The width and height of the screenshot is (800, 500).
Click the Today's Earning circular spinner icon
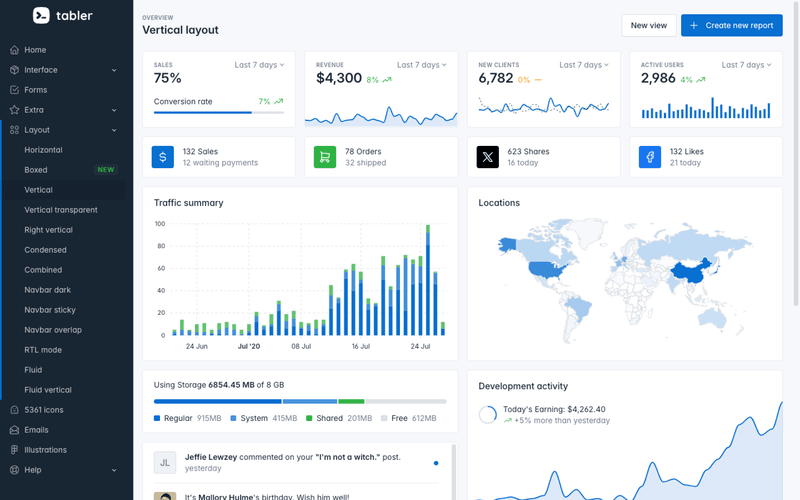click(x=488, y=414)
